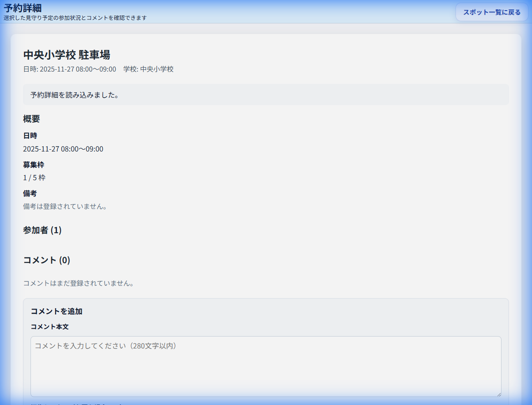Click the comment textarea resize handle
This screenshot has width=532, height=405.
pyautogui.click(x=498, y=394)
